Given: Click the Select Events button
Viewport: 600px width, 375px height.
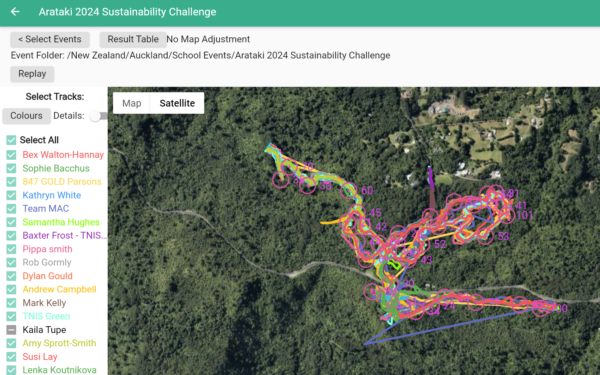Looking at the screenshot, I should click(50, 39).
